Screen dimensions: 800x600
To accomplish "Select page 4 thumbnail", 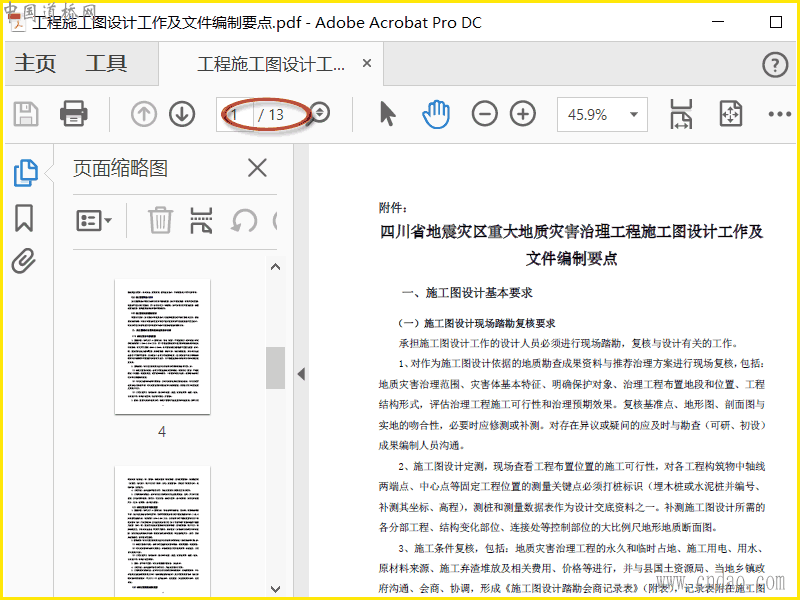I will coord(162,346).
